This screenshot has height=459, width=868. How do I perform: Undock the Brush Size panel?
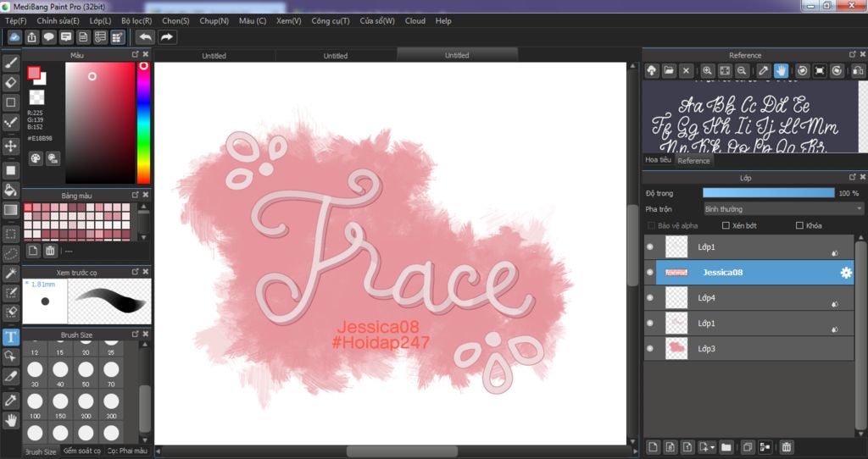pyautogui.click(x=135, y=334)
